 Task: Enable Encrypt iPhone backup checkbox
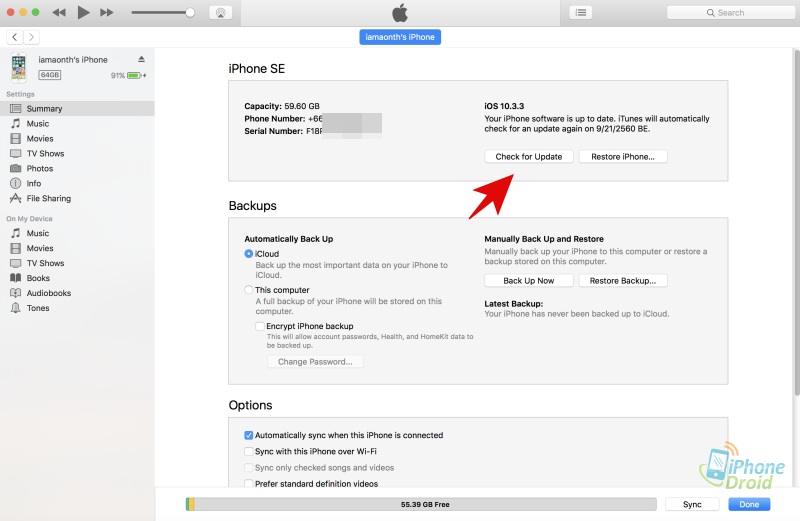point(260,326)
